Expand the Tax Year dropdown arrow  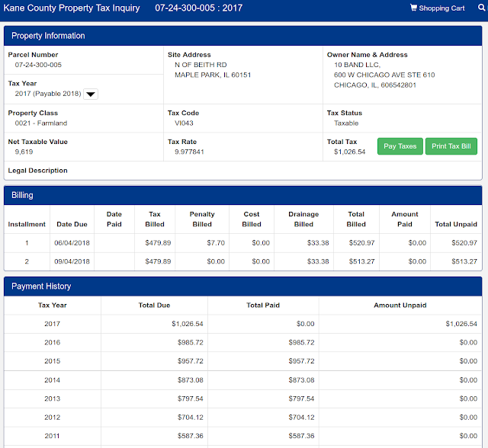(x=91, y=94)
